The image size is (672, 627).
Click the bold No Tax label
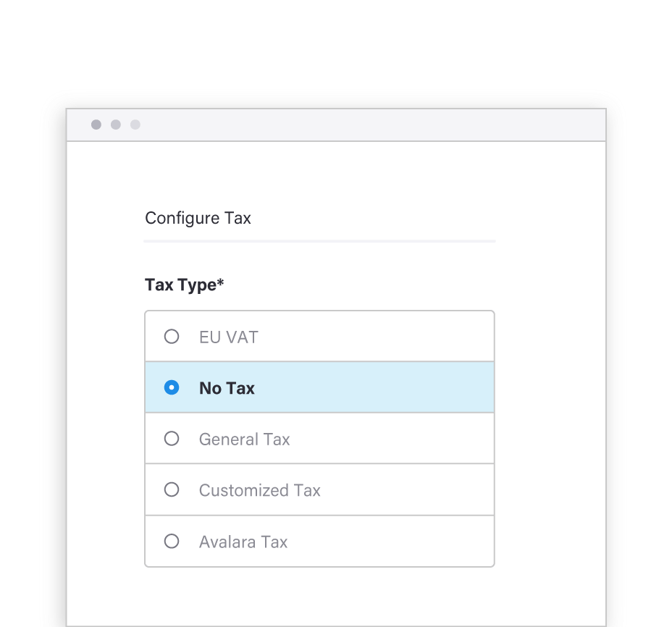[227, 388]
